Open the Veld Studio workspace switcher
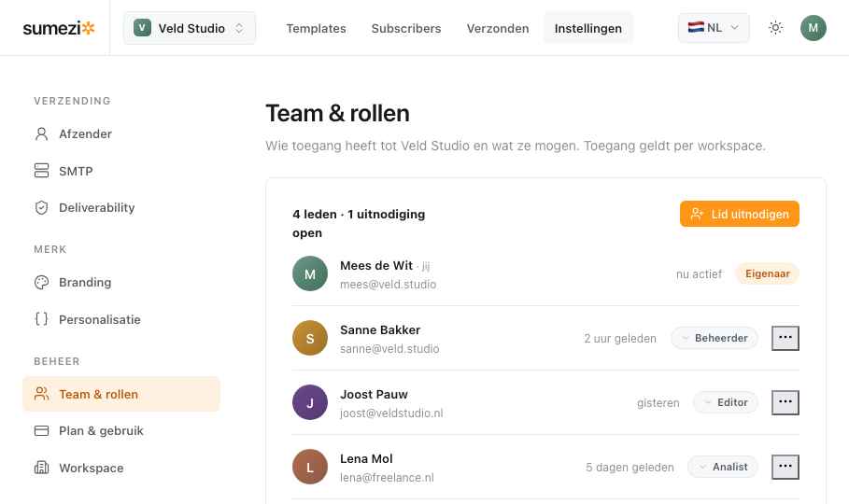Viewport: 849px width, 504px height. click(x=190, y=28)
